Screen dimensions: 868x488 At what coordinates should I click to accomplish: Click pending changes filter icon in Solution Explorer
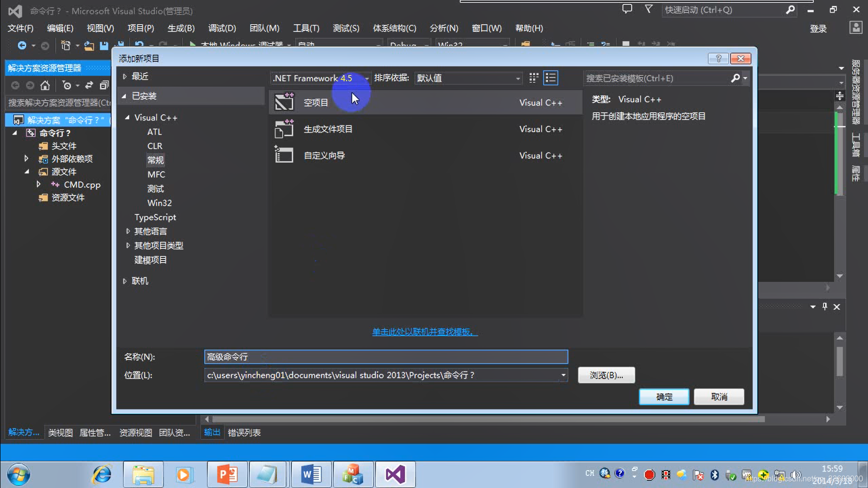coord(67,86)
